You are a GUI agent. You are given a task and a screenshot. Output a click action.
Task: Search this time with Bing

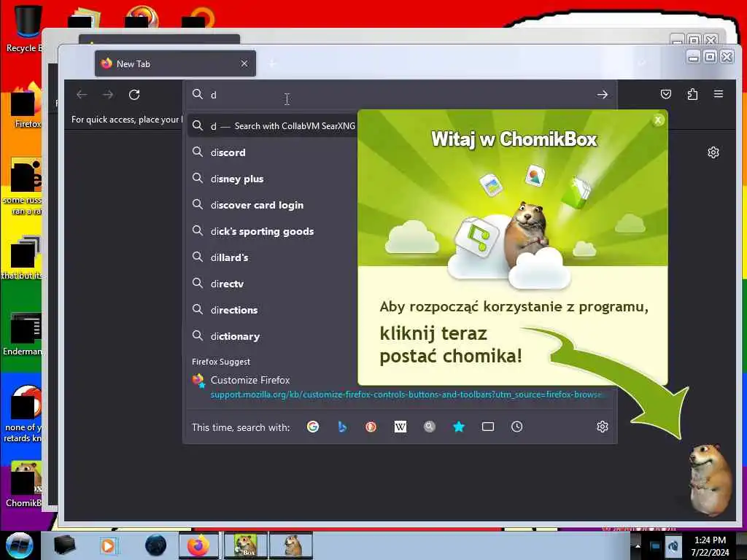342,427
